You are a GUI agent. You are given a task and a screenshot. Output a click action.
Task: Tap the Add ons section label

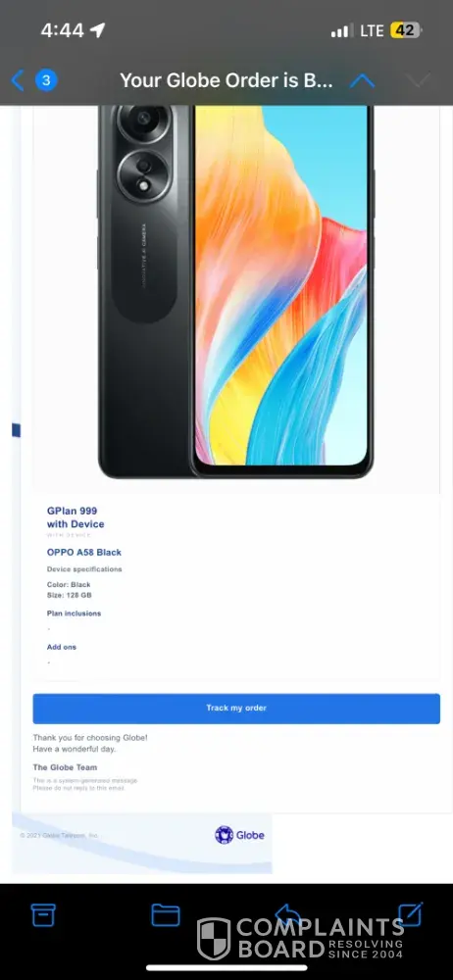pos(62,647)
